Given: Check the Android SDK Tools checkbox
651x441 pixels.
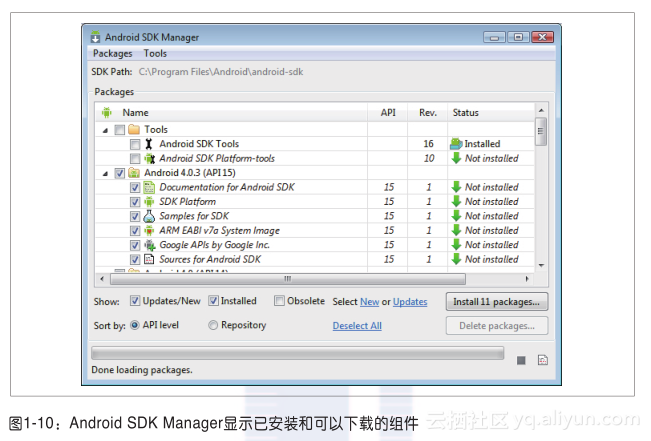Looking at the screenshot, I should click(135, 144).
